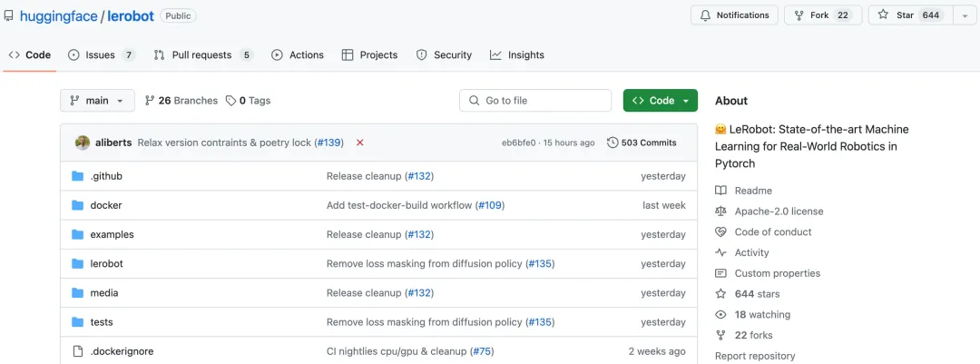Click the history clock icon beside 503 Commits
980x364 pixels.
pyautogui.click(x=612, y=143)
